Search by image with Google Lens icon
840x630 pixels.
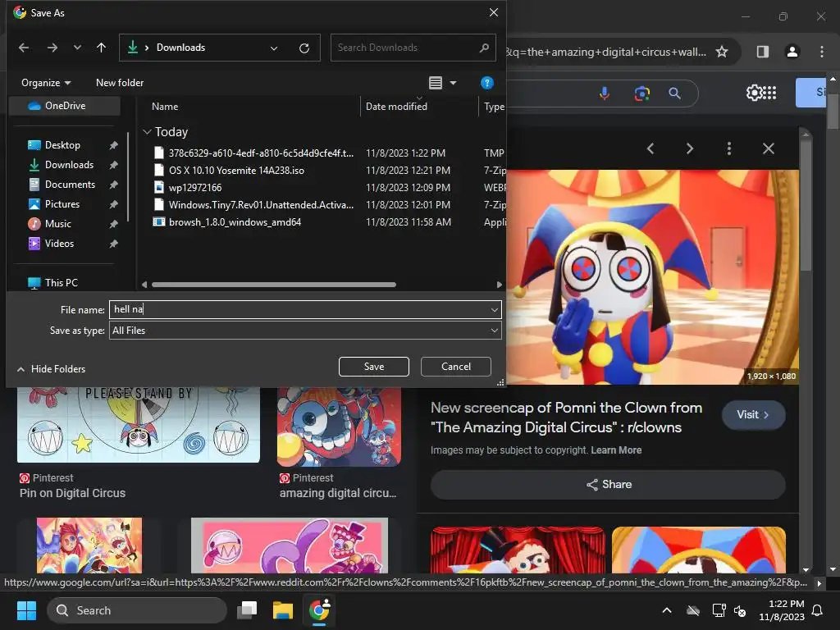pos(641,94)
